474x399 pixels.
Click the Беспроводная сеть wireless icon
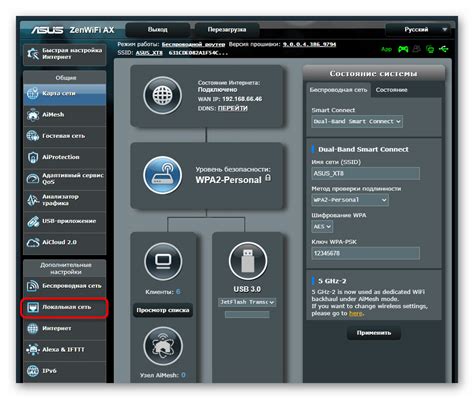33,286
